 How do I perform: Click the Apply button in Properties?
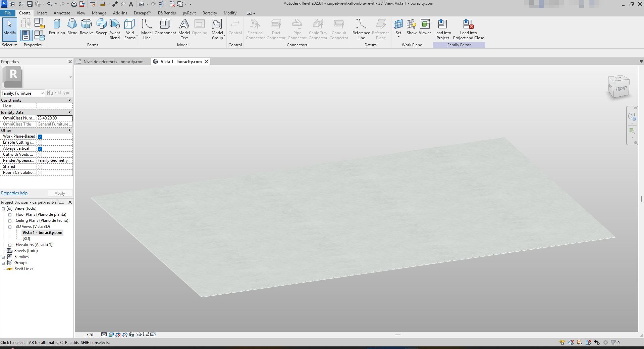[x=60, y=193]
